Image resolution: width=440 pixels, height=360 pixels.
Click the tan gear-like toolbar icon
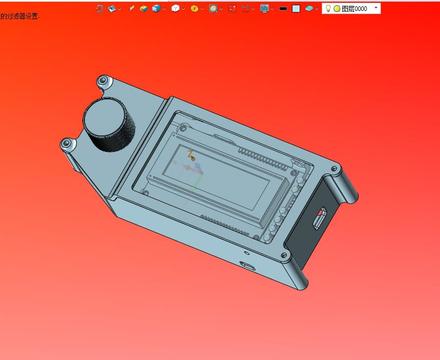pos(213,9)
